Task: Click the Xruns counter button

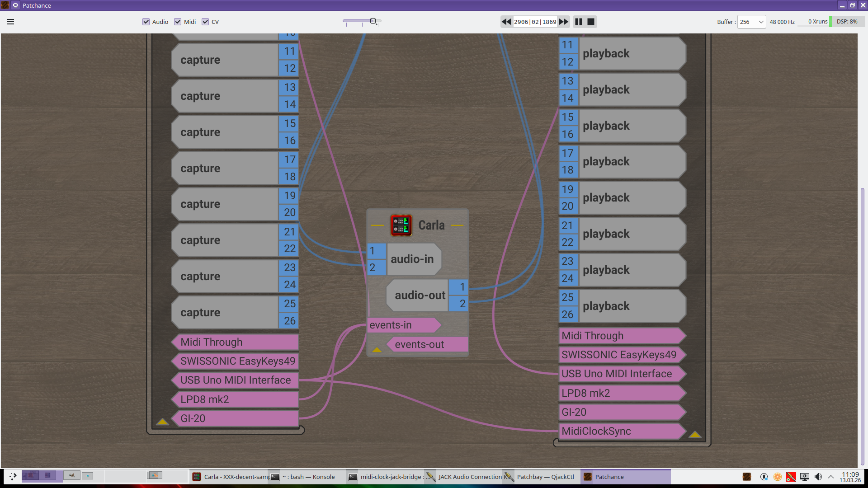Action: 817,22
